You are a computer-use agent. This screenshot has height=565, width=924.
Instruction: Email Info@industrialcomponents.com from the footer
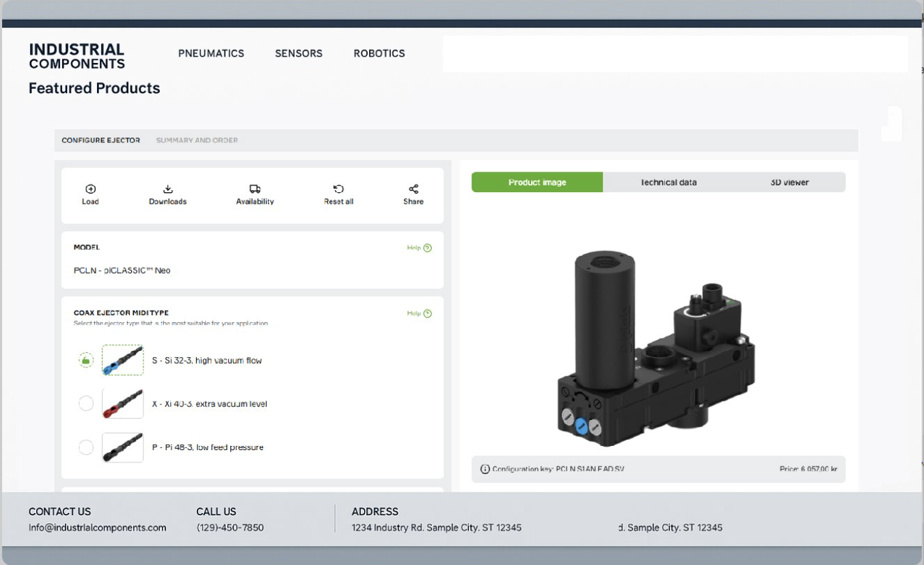97,527
